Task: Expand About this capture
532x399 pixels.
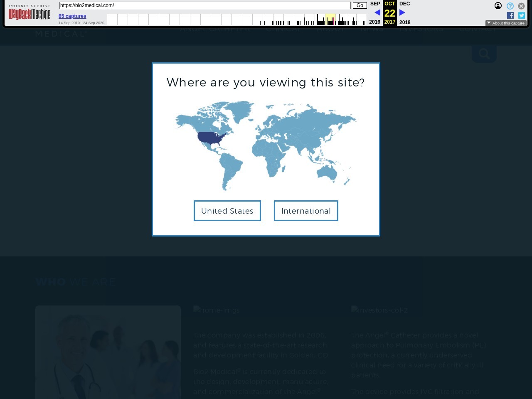Action: (506, 23)
